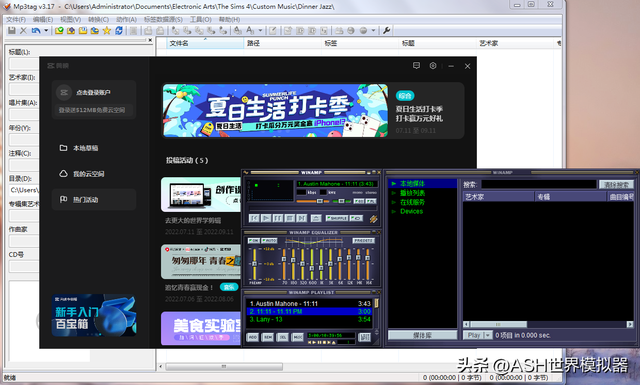Click Winamp stop button
Image resolution: width=640 pixels, height=385 pixels.
pyautogui.click(x=290, y=218)
